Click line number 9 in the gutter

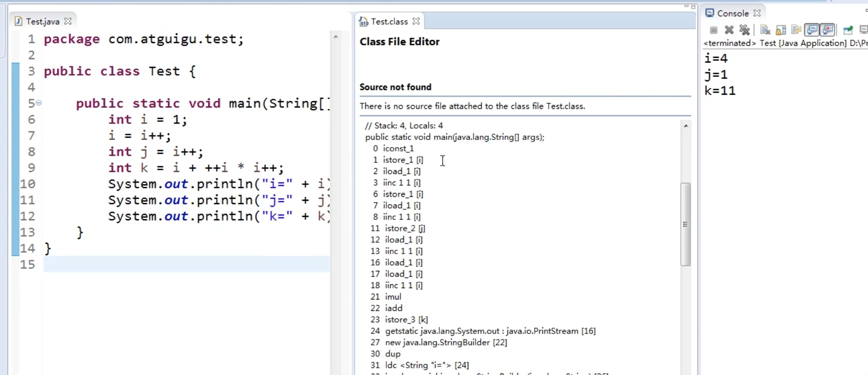pyautogui.click(x=32, y=168)
